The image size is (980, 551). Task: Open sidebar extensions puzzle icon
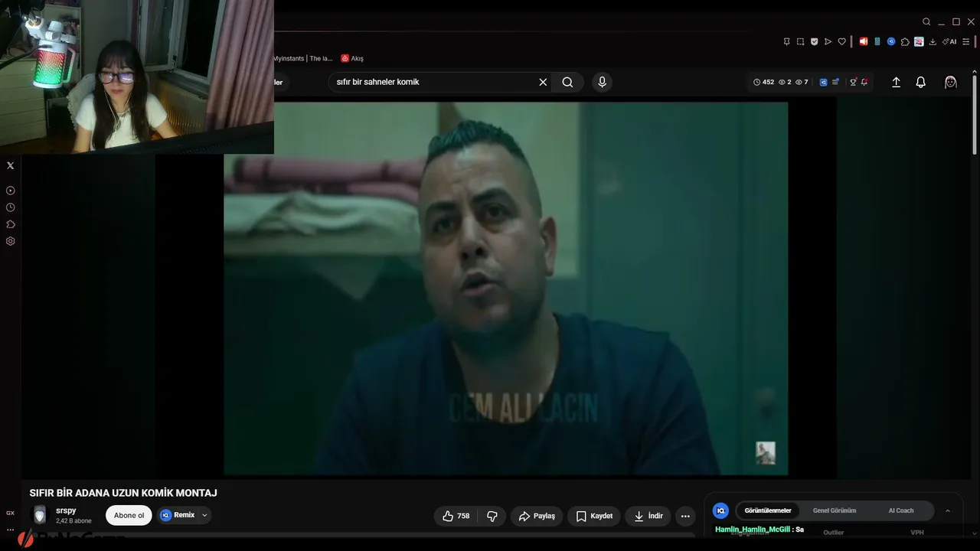(x=10, y=224)
